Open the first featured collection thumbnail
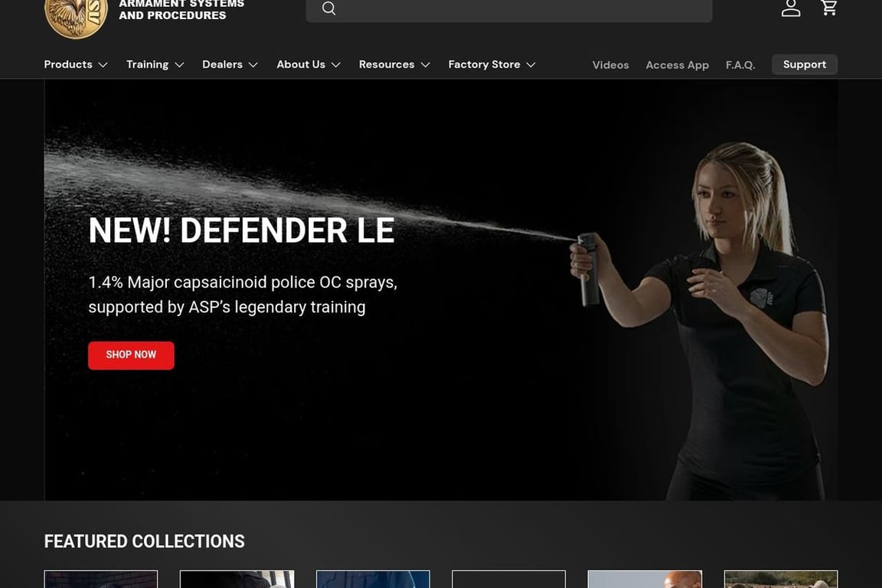 [101, 579]
